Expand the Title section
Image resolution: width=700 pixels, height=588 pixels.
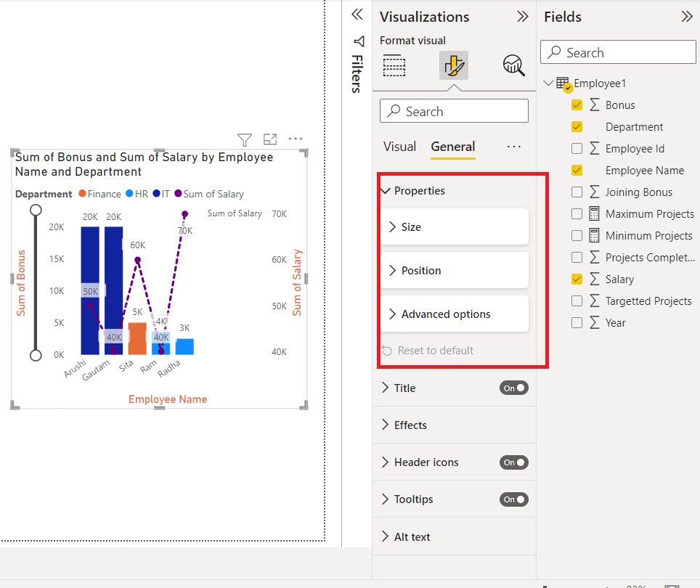pyautogui.click(x=386, y=388)
